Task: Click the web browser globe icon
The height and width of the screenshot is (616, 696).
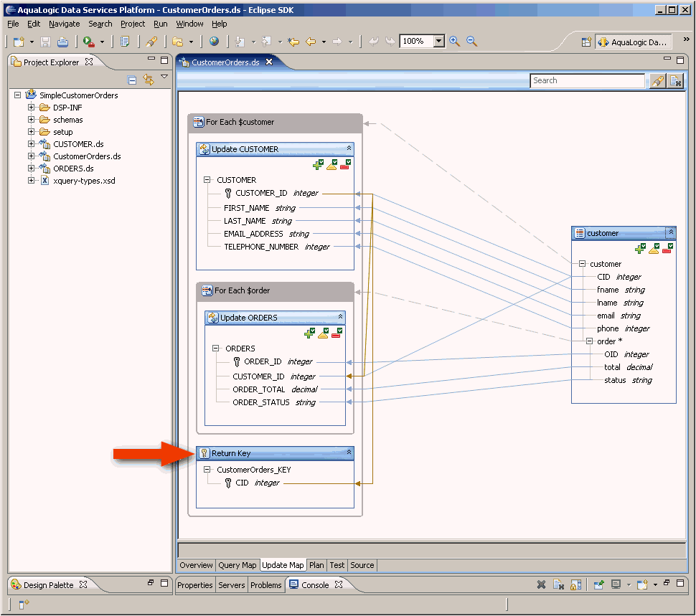Action: coord(214,42)
